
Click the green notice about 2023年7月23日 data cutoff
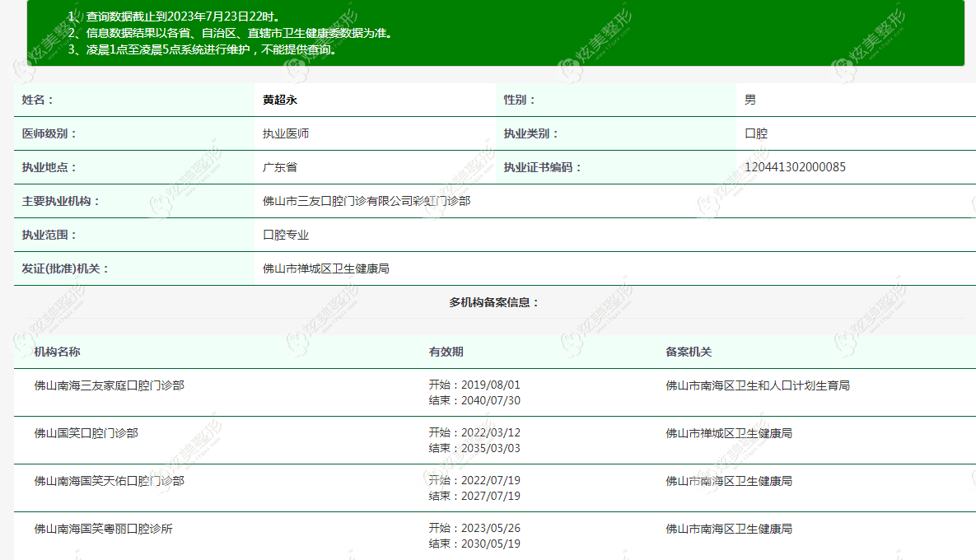click(x=183, y=16)
